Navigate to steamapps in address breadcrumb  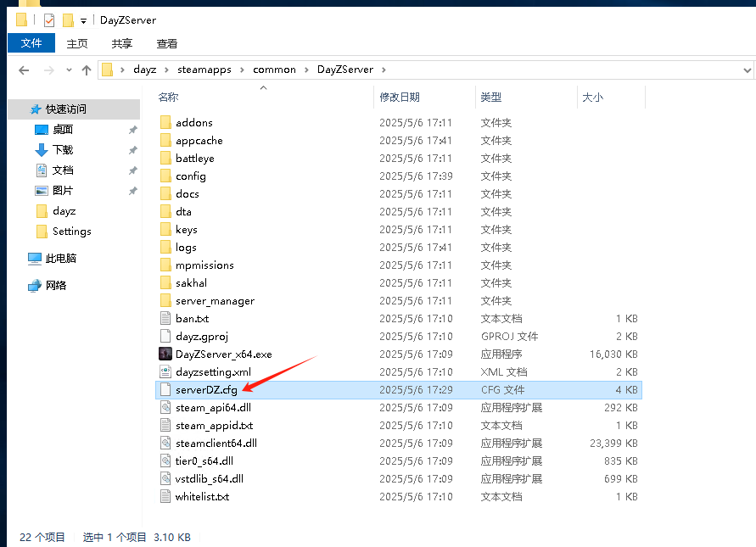point(204,70)
